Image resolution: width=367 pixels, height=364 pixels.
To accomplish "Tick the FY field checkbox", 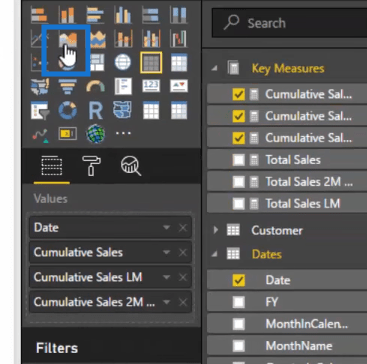I will point(239,302).
